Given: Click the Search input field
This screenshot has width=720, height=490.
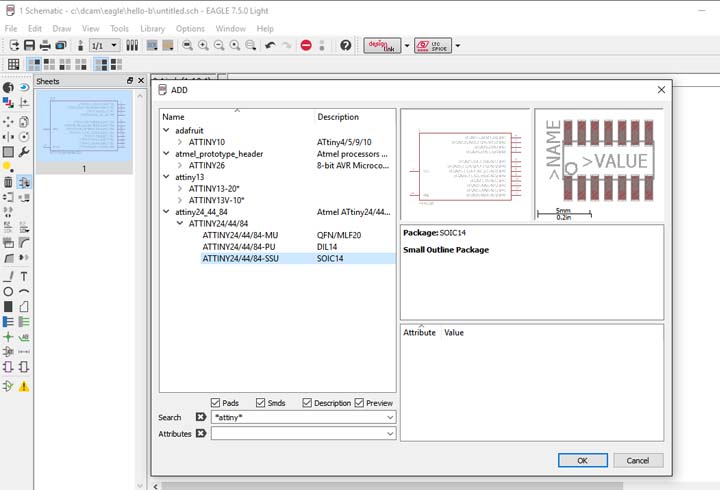Looking at the screenshot, I should tap(298, 417).
